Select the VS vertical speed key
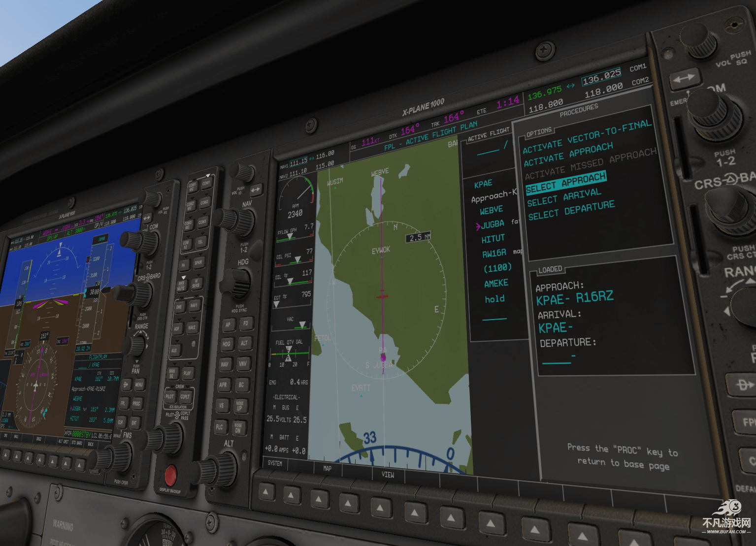This screenshot has height=546, width=756. [222, 406]
